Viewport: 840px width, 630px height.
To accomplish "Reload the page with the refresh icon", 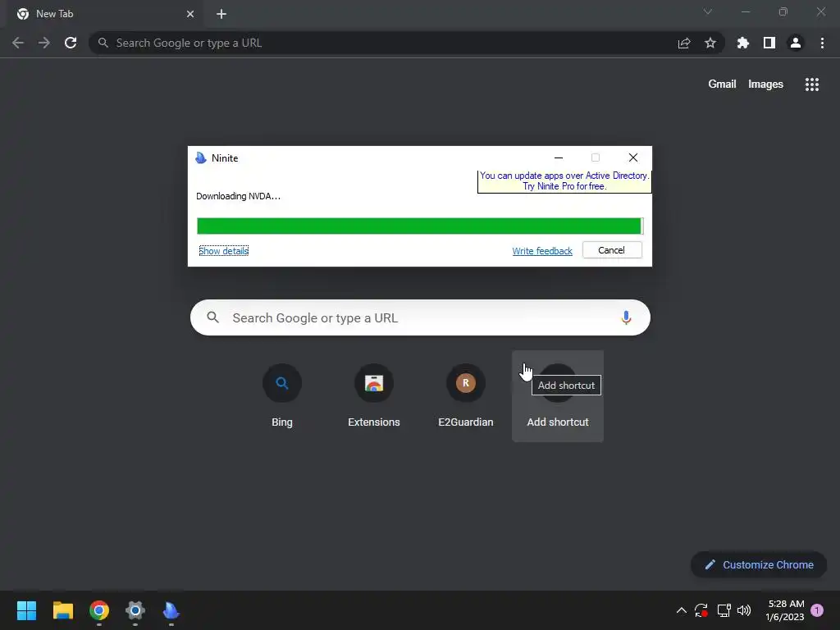I will tap(71, 43).
